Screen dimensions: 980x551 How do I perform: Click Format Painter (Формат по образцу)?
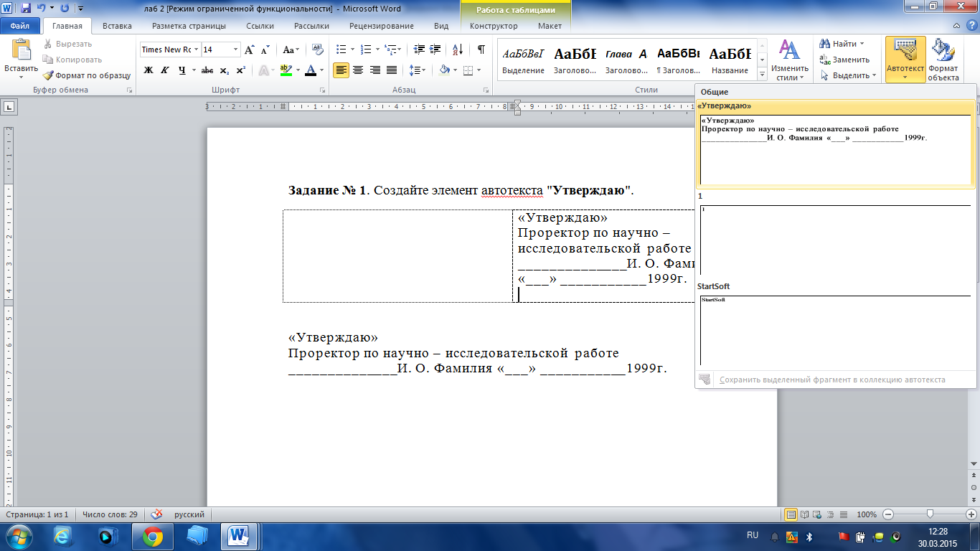coord(87,75)
